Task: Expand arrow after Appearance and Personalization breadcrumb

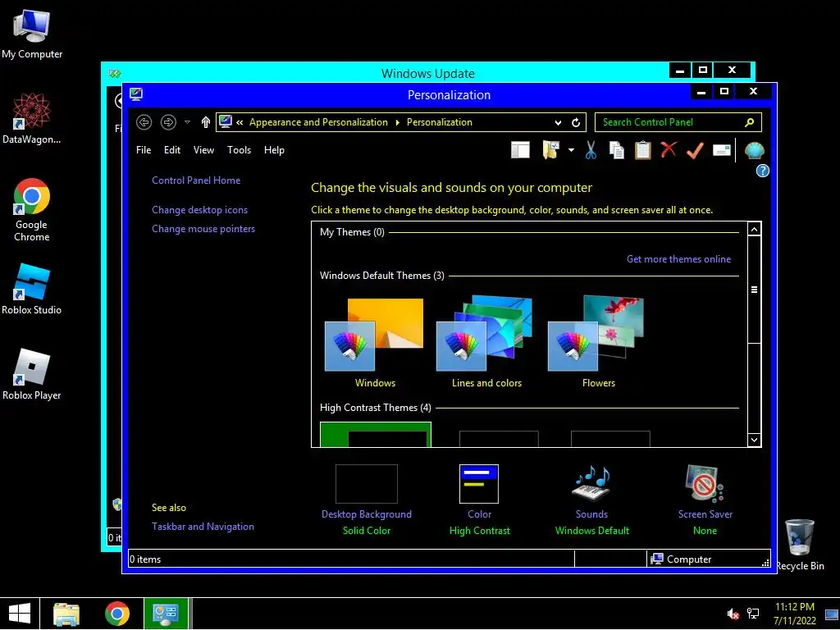Action: [x=398, y=122]
